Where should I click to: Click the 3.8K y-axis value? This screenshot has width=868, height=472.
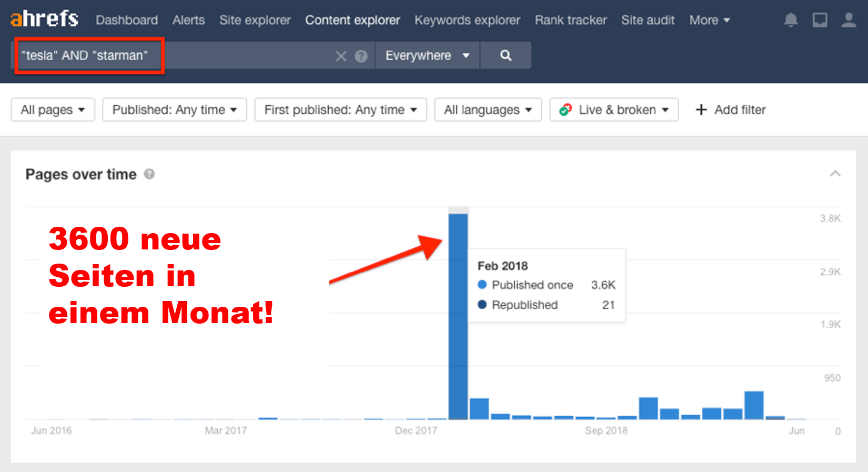830,218
